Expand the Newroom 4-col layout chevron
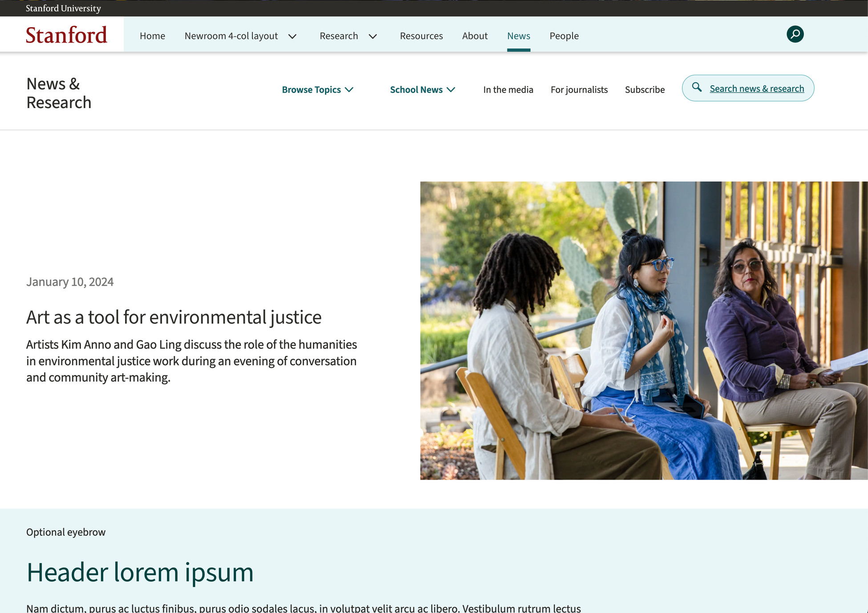The width and height of the screenshot is (868, 613). (x=292, y=36)
